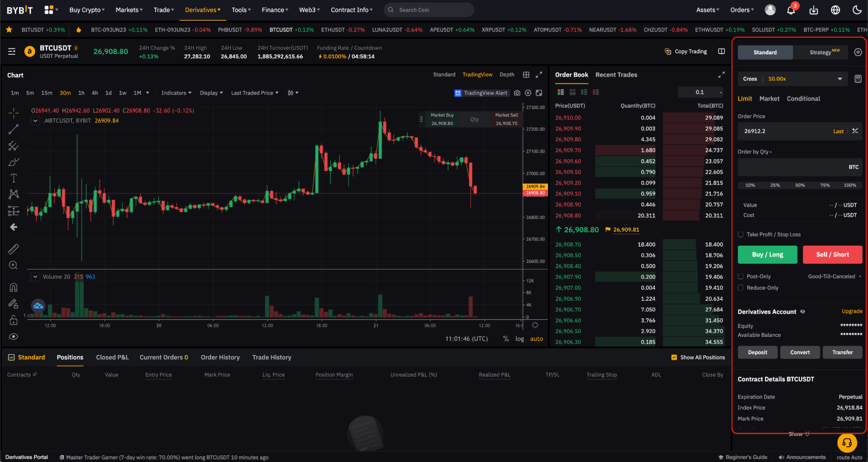Select the text annotation tool
The image size is (868, 462).
pos(13,178)
